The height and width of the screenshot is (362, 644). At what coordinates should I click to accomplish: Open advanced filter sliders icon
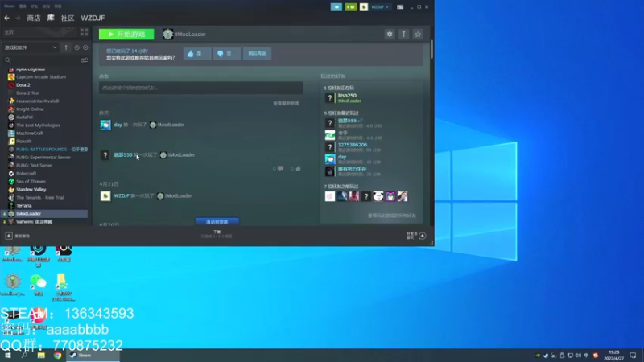(x=85, y=60)
